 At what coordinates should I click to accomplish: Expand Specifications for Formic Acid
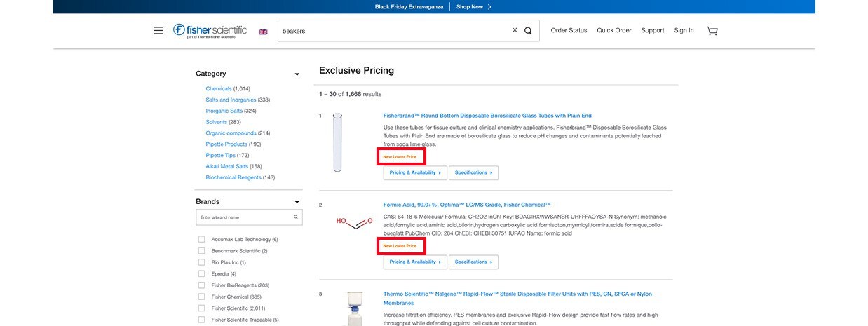[473, 262]
